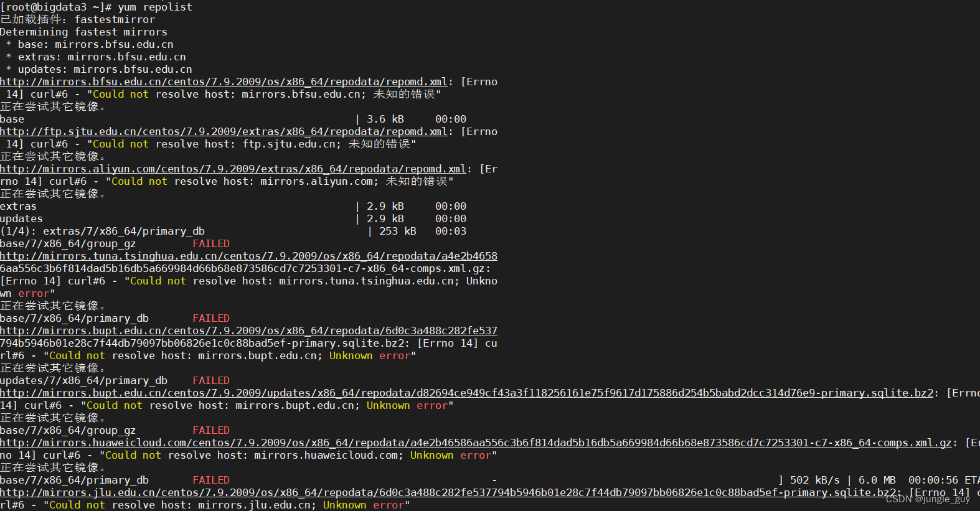Image resolution: width=980 pixels, height=511 pixels.
Task: Click the '* extras: mirrors.bfsu.edu.cn' line
Action: pos(96,57)
